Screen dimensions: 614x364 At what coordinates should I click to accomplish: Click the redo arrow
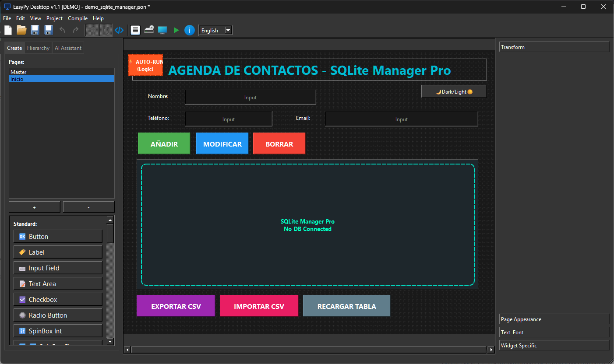click(x=76, y=30)
